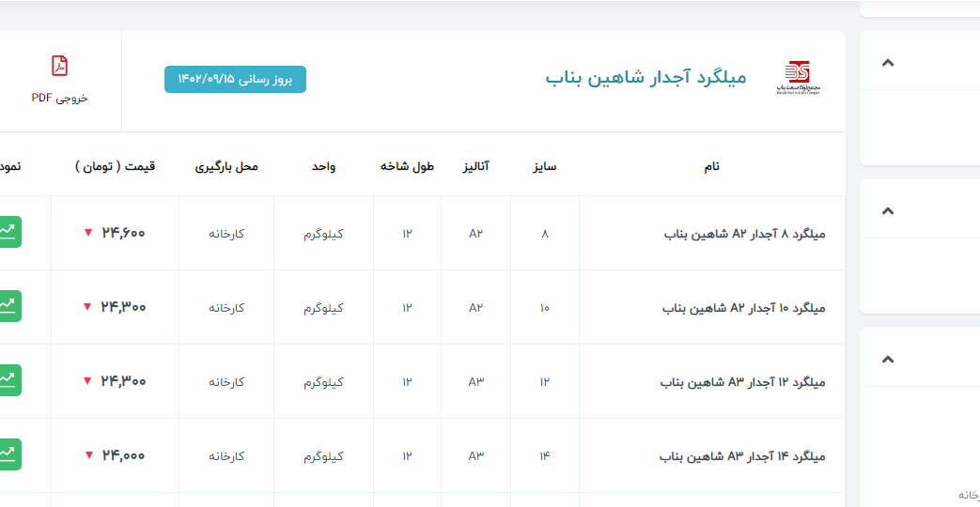
Task: Select the ۲۴,۳۰۰ price of size 10 rebar
Action: [124, 307]
